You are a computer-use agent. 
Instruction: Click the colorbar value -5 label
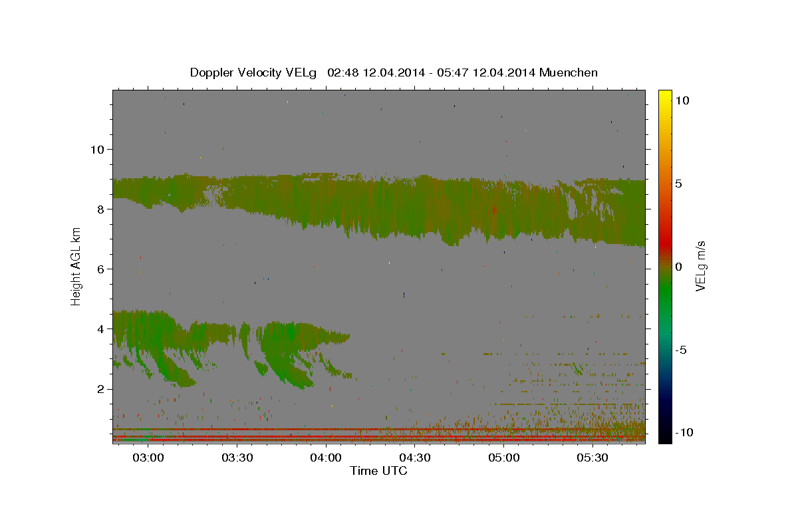click(x=680, y=350)
